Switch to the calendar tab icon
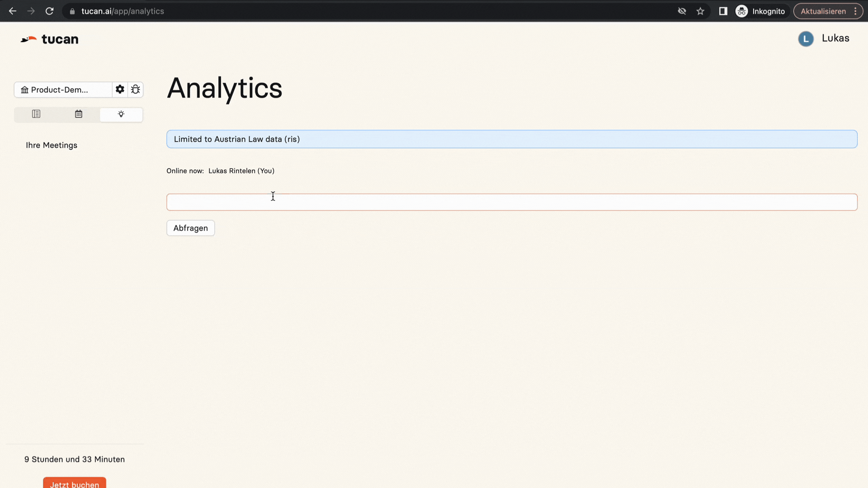 (x=79, y=114)
